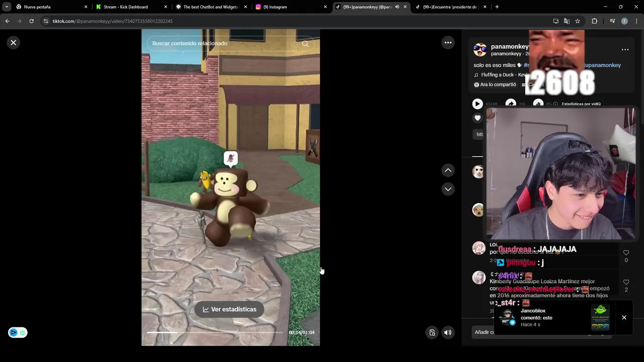Switch to Instagram tab
Image resolution: width=644 pixels, height=362 pixels.
click(291, 7)
